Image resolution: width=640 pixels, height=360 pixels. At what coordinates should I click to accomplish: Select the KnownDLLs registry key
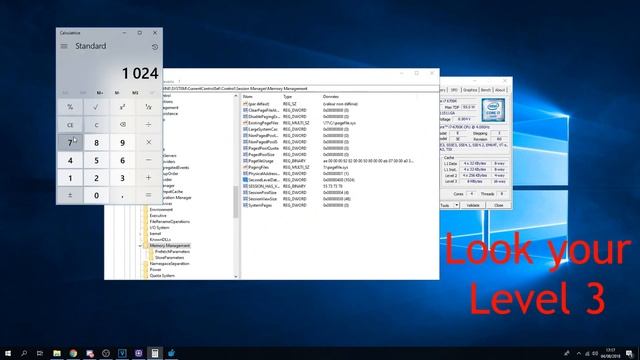[x=160, y=240]
